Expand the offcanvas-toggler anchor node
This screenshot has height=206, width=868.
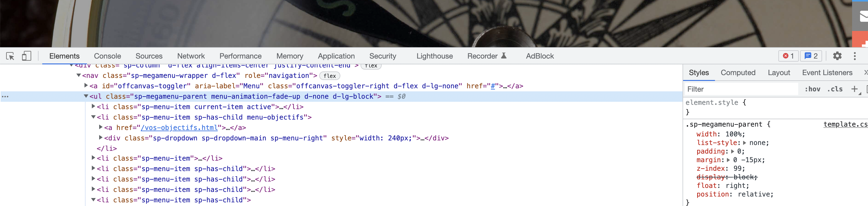click(x=86, y=86)
